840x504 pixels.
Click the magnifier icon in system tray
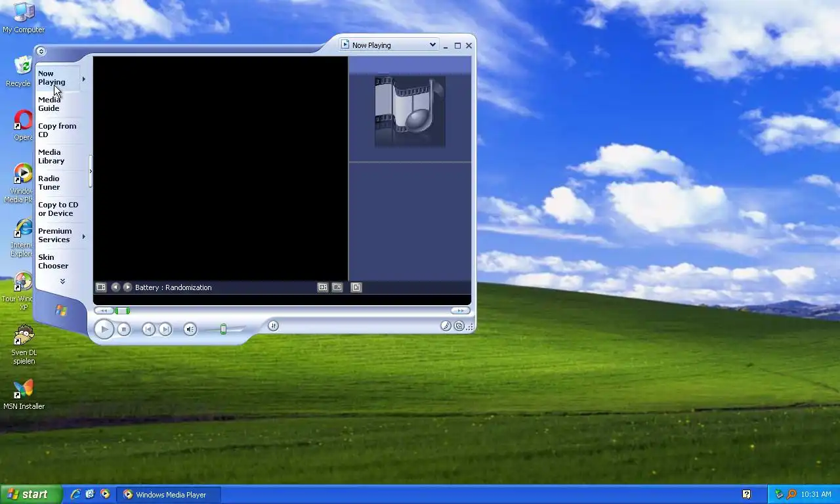pyautogui.click(x=791, y=494)
